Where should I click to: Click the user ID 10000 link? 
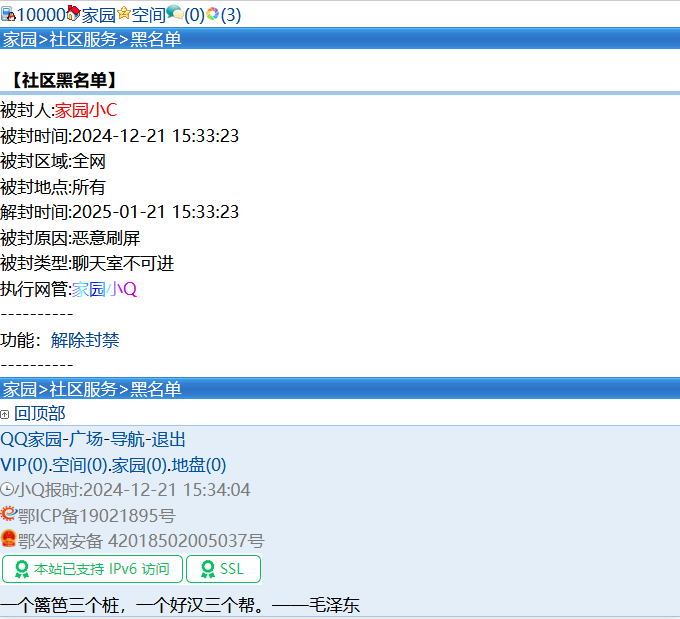(x=41, y=14)
